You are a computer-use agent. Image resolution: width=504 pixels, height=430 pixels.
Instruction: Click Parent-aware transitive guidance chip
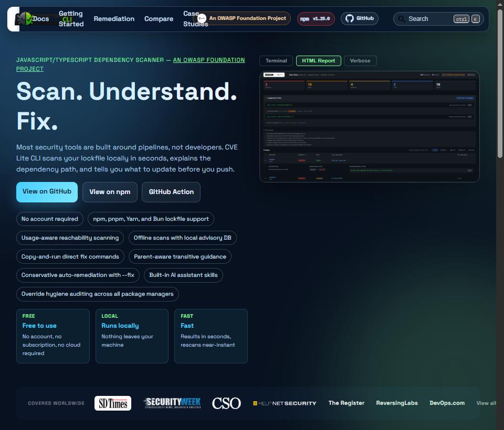180,256
